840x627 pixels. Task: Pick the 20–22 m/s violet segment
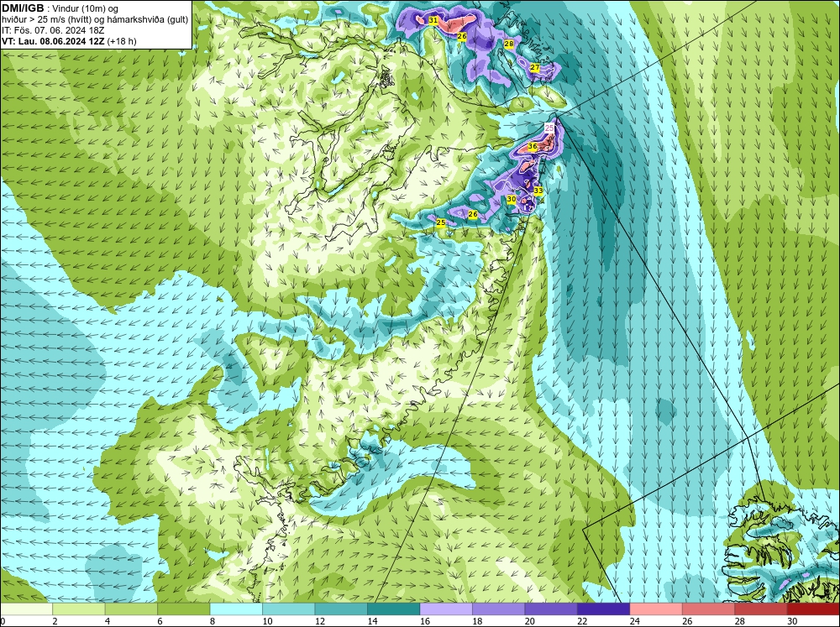551,609
